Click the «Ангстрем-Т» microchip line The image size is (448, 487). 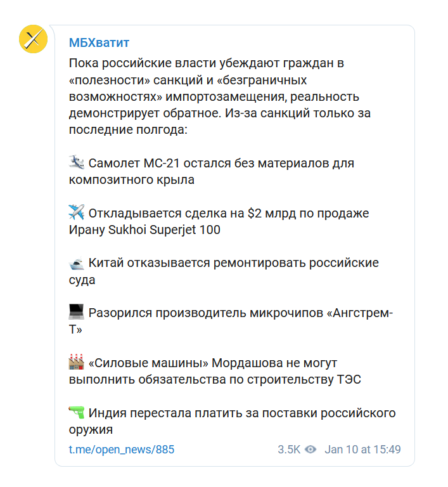pos(241,313)
